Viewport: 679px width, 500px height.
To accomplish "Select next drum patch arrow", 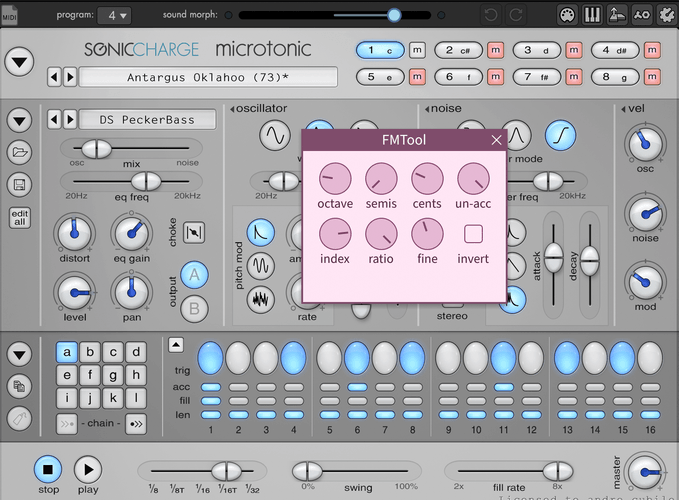I will (70, 119).
